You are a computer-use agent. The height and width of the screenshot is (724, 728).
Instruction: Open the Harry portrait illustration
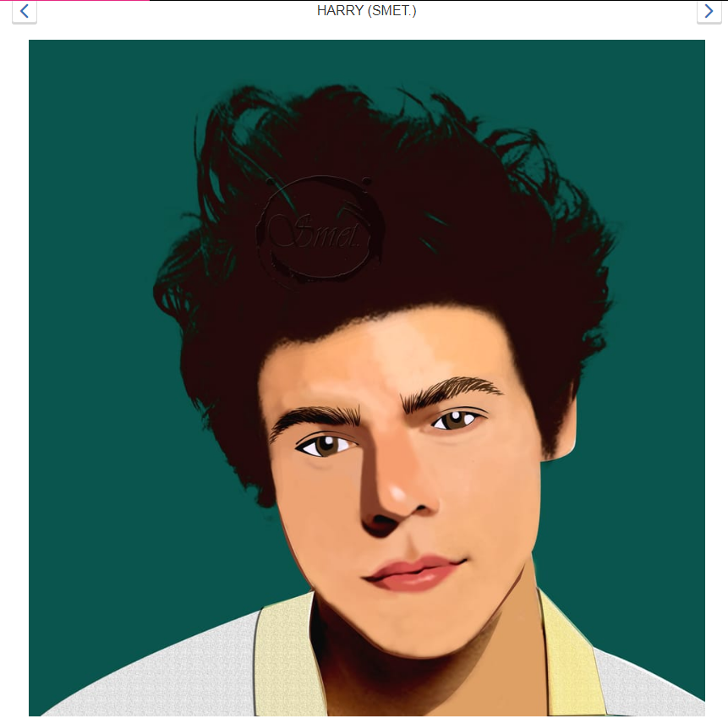[367, 377]
